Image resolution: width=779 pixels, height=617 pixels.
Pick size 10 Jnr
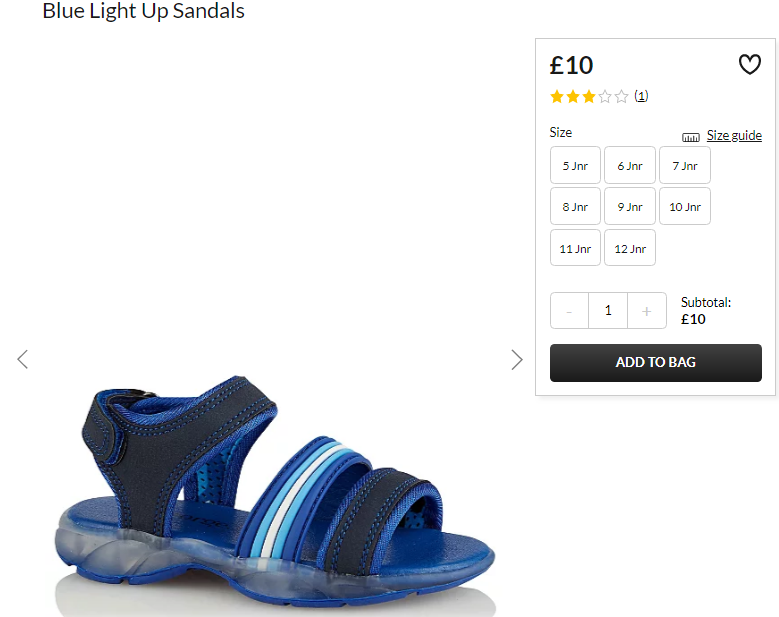click(685, 206)
